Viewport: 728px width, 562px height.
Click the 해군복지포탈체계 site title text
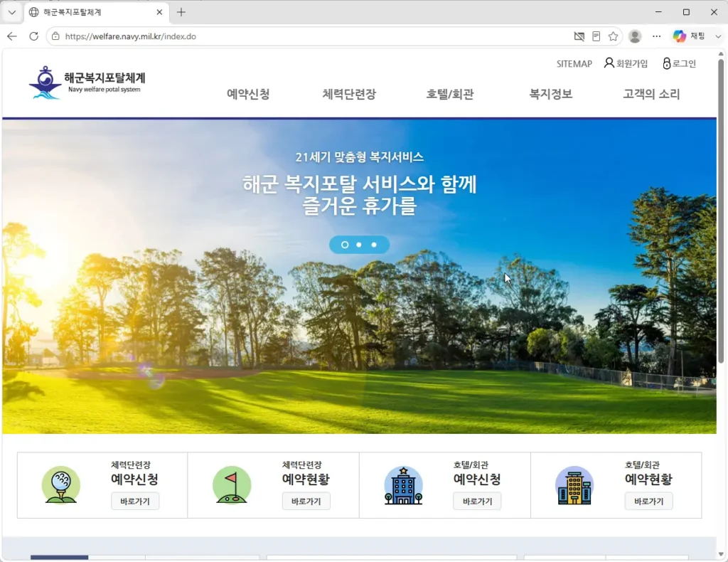pos(105,78)
